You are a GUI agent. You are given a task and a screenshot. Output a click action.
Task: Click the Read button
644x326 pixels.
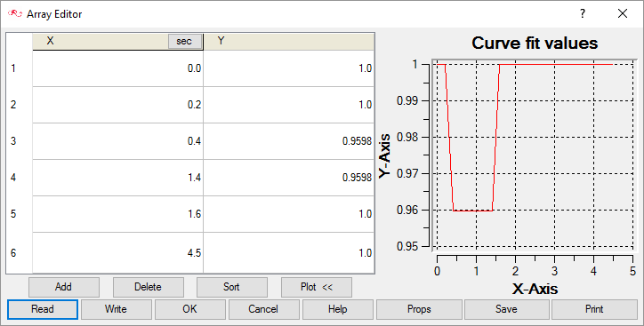click(43, 309)
